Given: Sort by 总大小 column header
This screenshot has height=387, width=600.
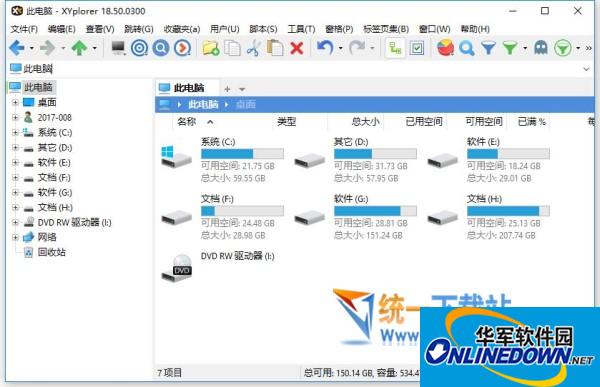Looking at the screenshot, I should (x=365, y=122).
